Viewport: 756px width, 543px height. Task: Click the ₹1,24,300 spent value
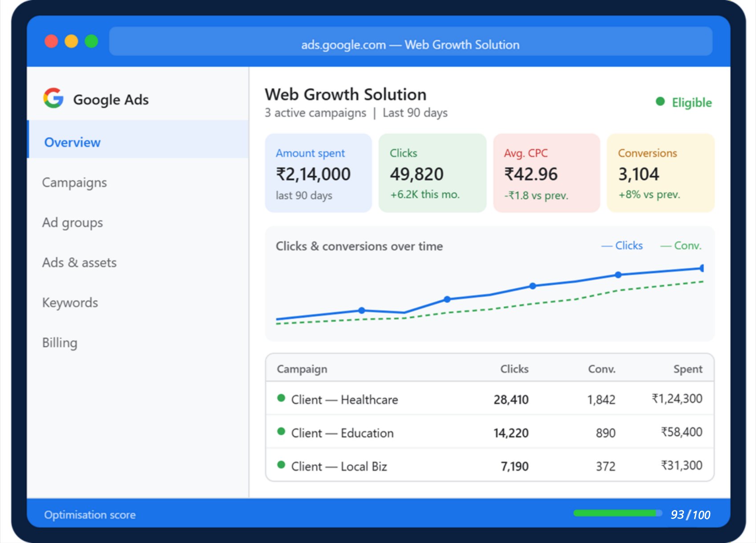[x=677, y=398]
